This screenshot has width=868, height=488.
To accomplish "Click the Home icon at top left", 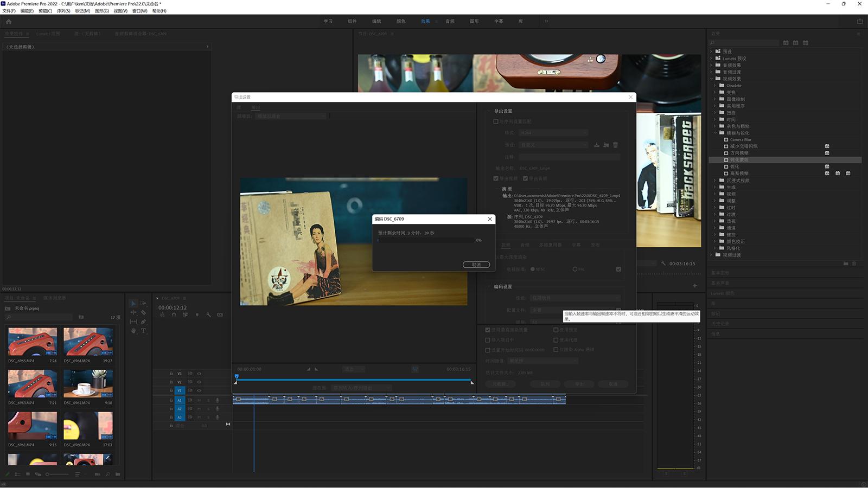I will [x=8, y=22].
